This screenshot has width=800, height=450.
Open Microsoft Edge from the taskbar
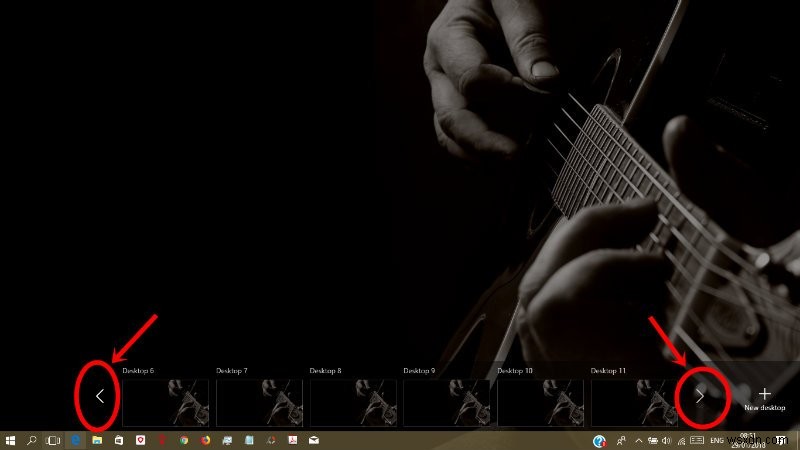pyautogui.click(x=76, y=440)
